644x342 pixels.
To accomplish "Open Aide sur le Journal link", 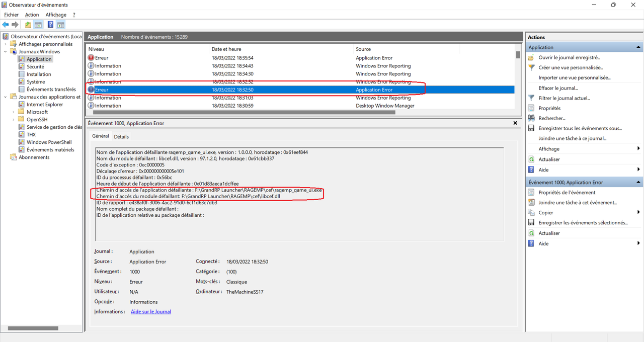I will 151,312.
